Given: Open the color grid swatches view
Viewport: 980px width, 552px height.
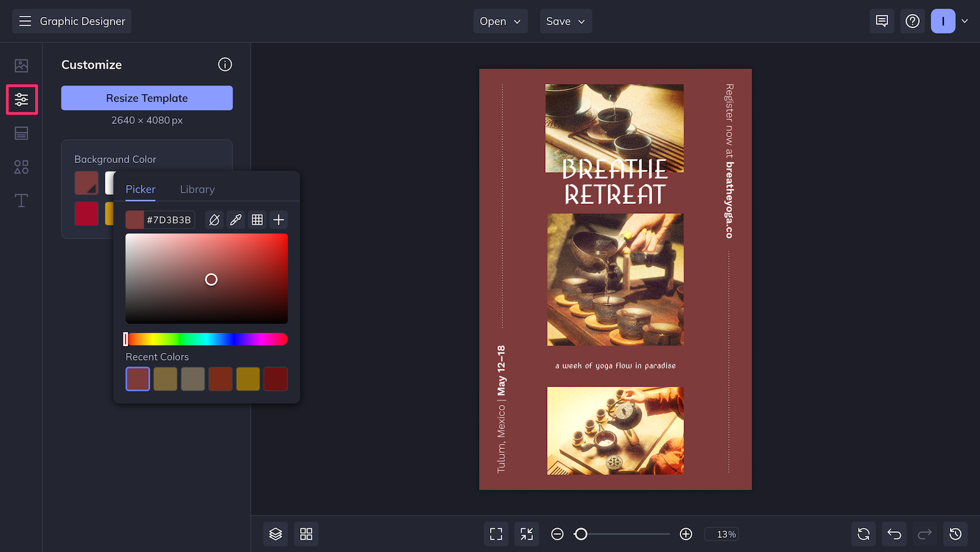Looking at the screenshot, I should (257, 219).
